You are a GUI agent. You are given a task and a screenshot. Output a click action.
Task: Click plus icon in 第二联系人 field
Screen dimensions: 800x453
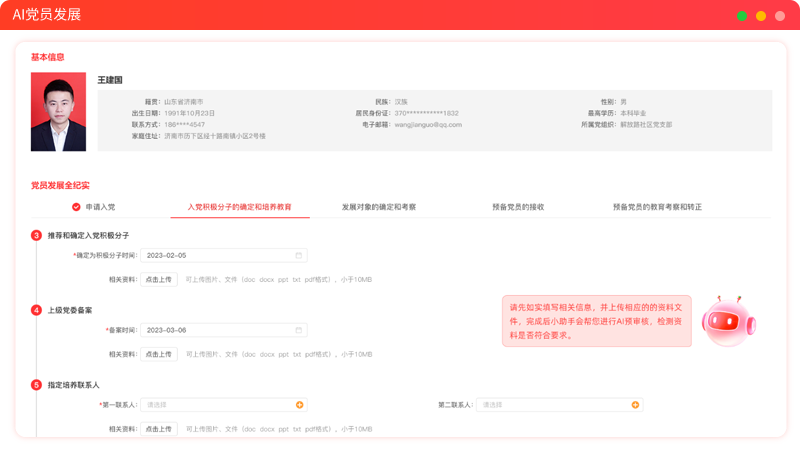[635, 405]
